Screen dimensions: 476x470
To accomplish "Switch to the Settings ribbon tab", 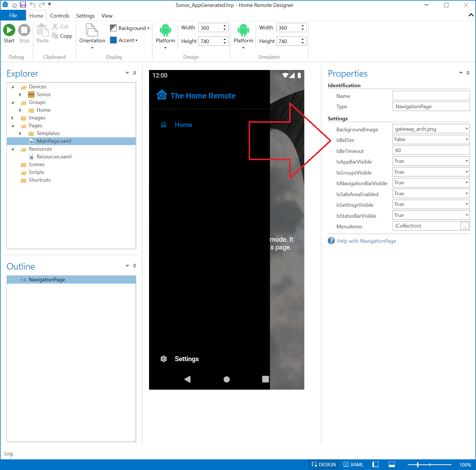I will [x=85, y=16].
